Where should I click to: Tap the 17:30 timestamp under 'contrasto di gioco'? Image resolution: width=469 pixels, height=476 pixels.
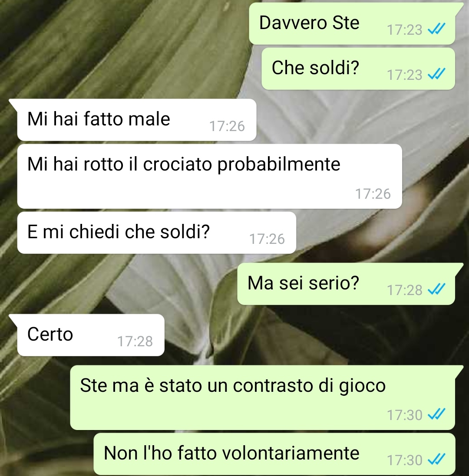coord(404,415)
